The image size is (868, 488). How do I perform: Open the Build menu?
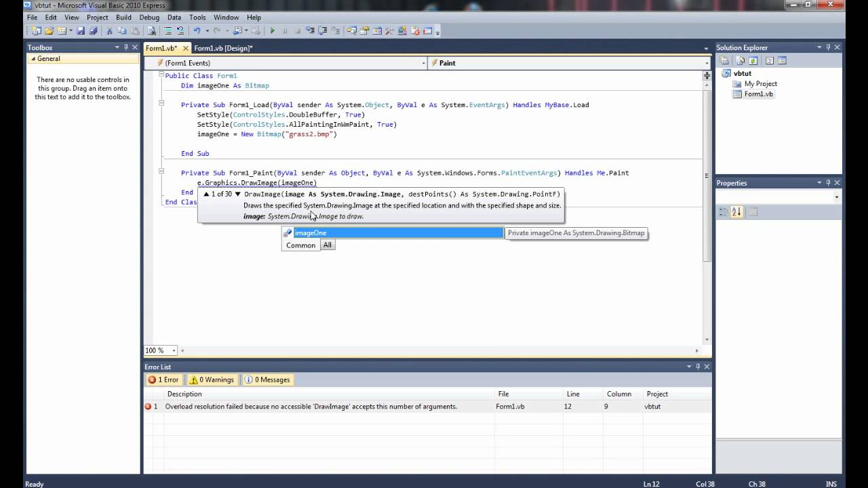click(123, 17)
